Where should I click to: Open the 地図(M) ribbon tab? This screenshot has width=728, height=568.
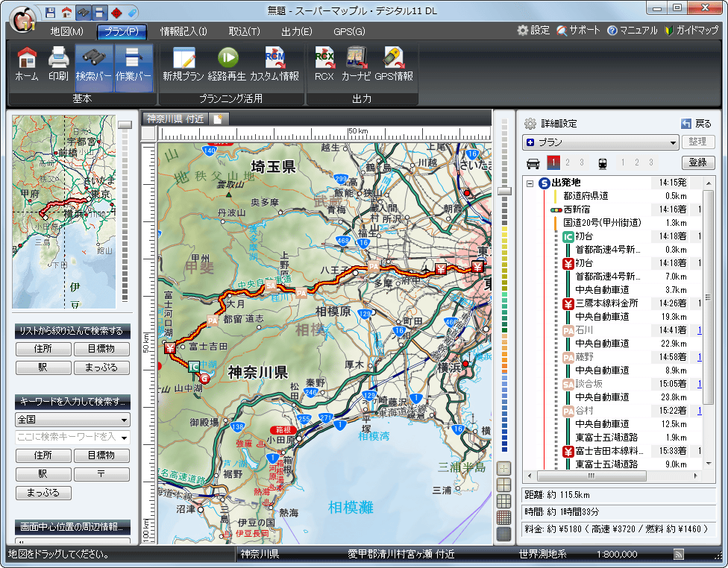pyautogui.click(x=67, y=31)
